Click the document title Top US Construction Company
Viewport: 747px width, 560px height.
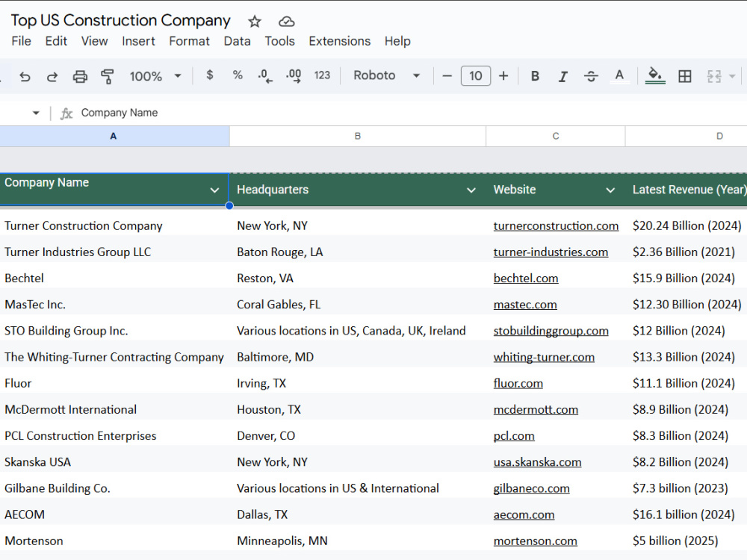pyautogui.click(x=120, y=20)
